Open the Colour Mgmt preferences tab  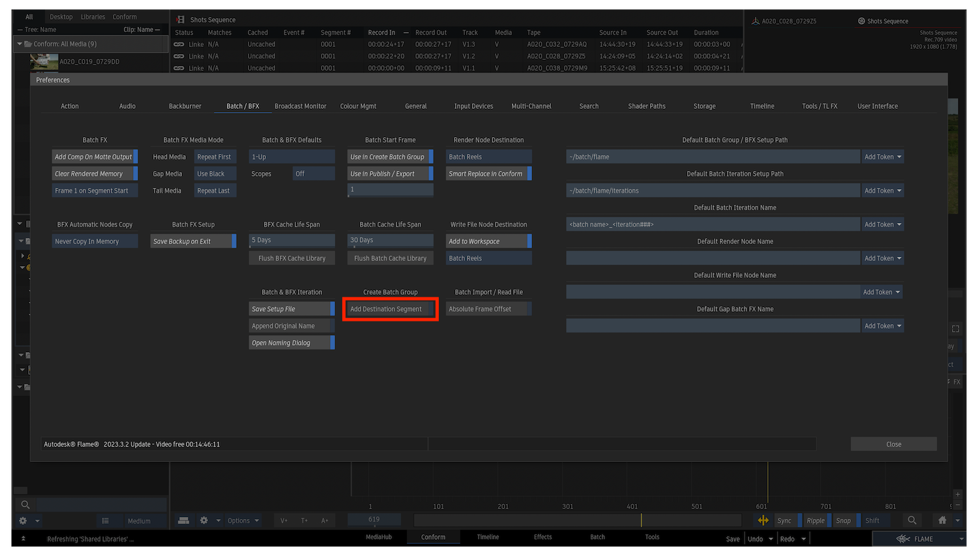click(x=358, y=106)
